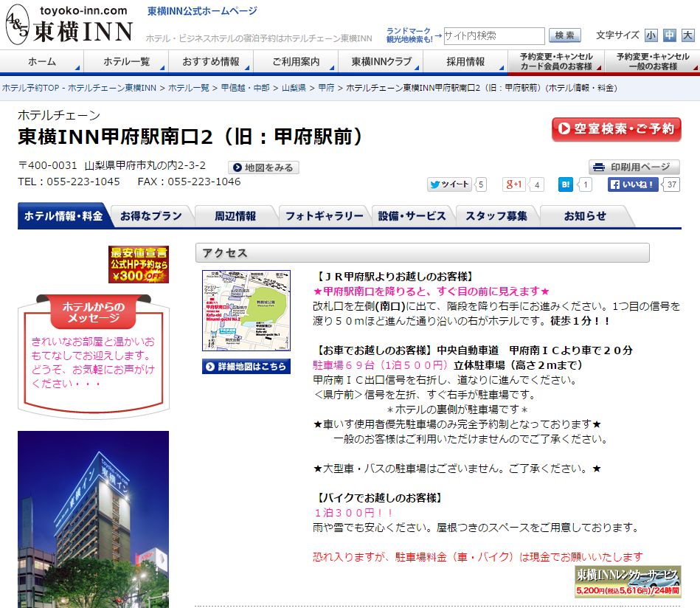Open the 採用情報 menu
Screen dimensions: 700x608
(465, 62)
